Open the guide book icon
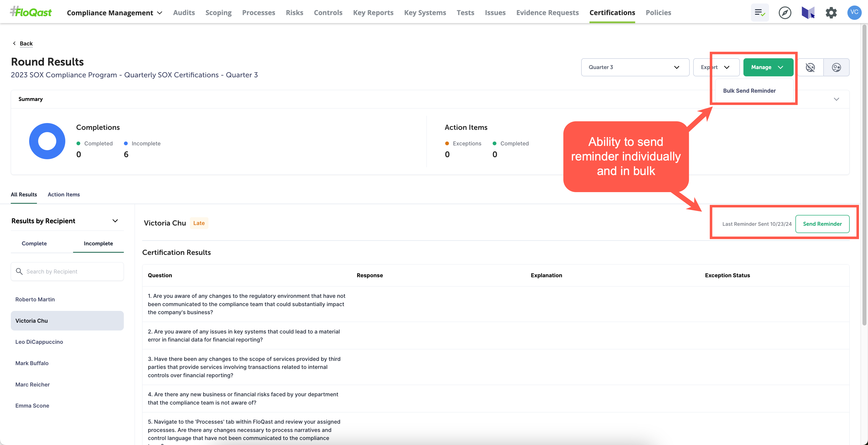 click(808, 13)
